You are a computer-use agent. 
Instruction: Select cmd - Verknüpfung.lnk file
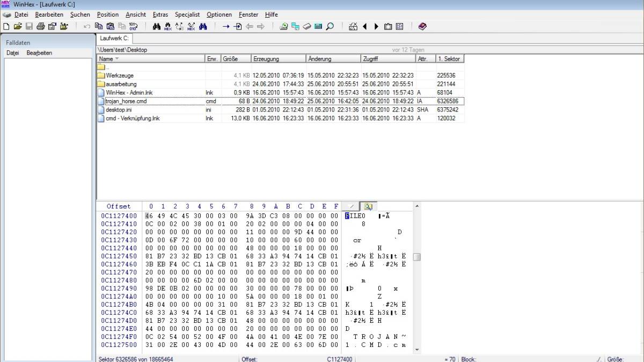coord(281,118)
